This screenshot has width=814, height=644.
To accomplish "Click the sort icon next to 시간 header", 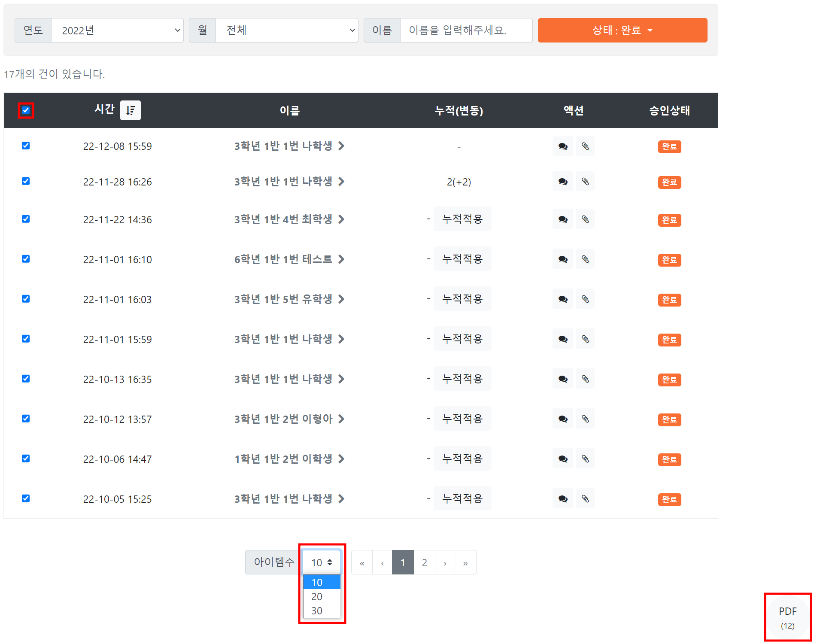I will 130,110.
